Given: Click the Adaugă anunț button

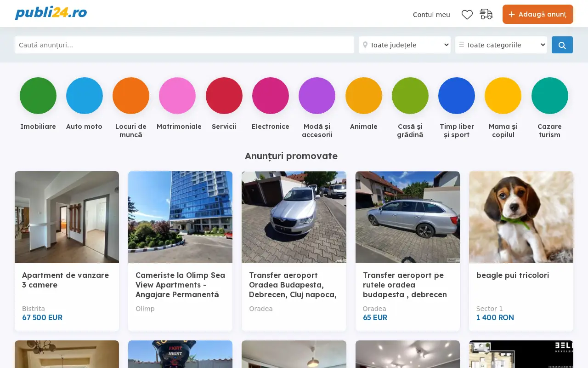Looking at the screenshot, I should (538, 14).
